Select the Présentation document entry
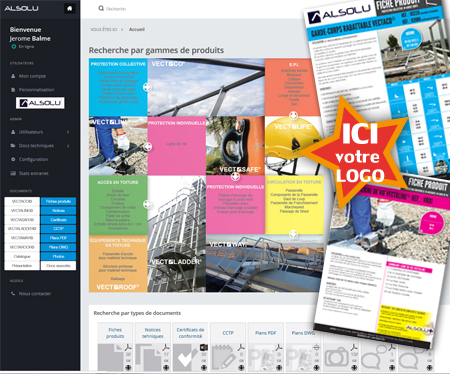 click(22, 266)
